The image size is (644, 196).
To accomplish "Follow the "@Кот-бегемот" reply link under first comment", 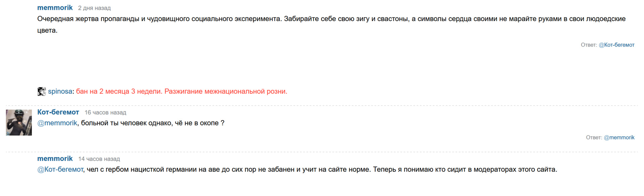I will pyautogui.click(x=616, y=45).
